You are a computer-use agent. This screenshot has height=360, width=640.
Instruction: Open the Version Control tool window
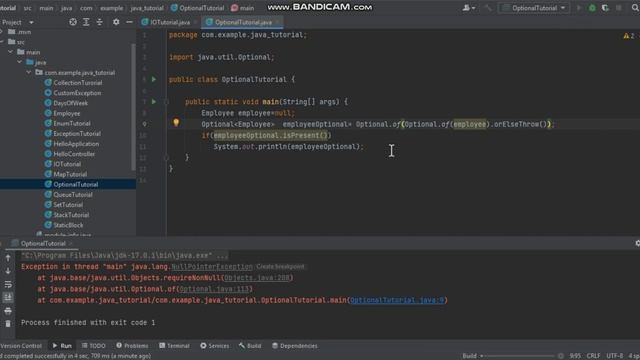click(x=21, y=346)
